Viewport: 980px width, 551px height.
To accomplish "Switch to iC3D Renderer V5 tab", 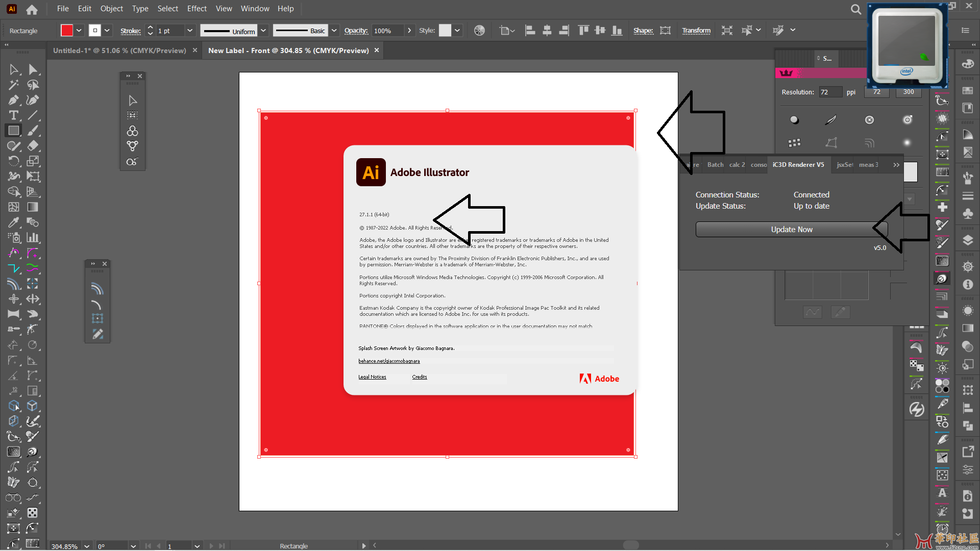I will click(x=798, y=165).
